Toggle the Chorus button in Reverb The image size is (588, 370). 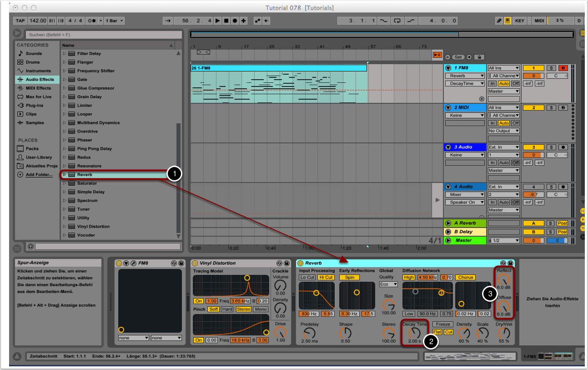(x=466, y=277)
